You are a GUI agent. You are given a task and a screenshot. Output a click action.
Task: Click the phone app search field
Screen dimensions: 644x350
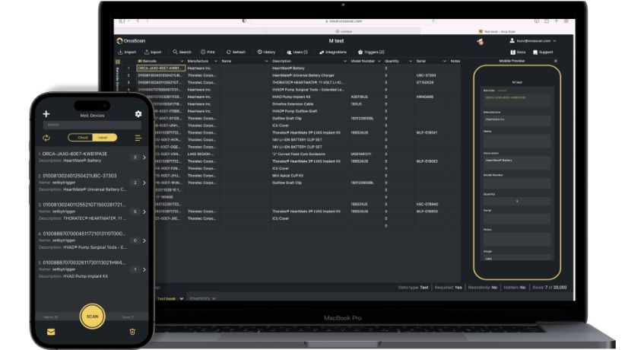click(92, 125)
